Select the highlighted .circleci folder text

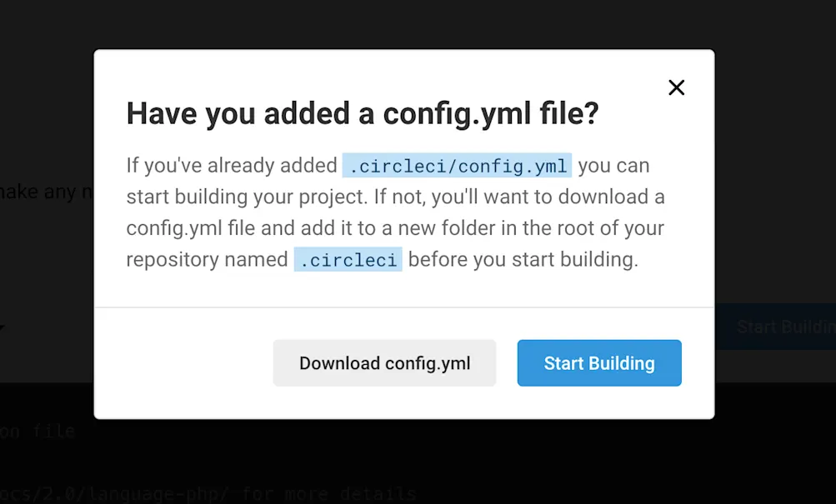coord(348,259)
